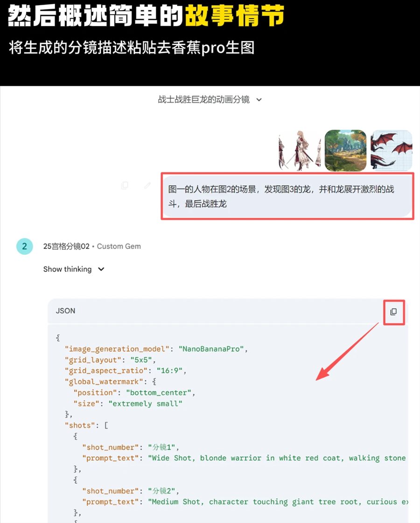Expand the Show thinking section
This screenshot has width=420, height=523.
click(x=74, y=269)
